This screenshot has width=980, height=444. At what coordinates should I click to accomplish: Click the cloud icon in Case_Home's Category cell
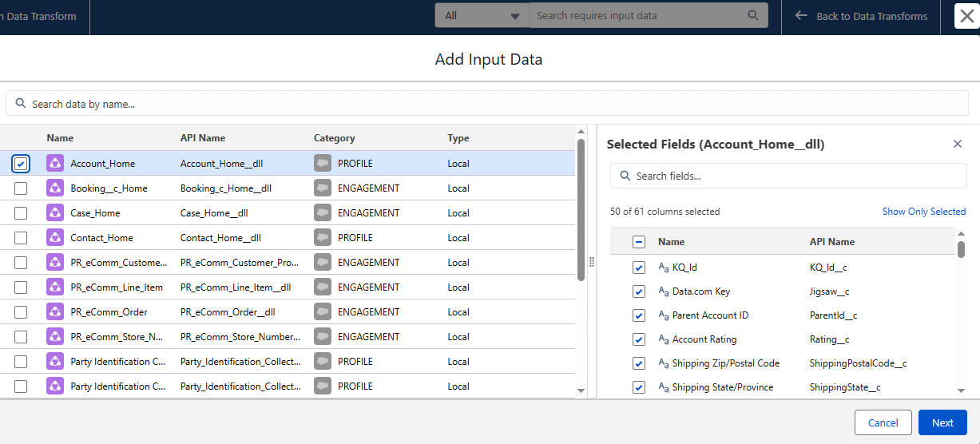(x=323, y=213)
